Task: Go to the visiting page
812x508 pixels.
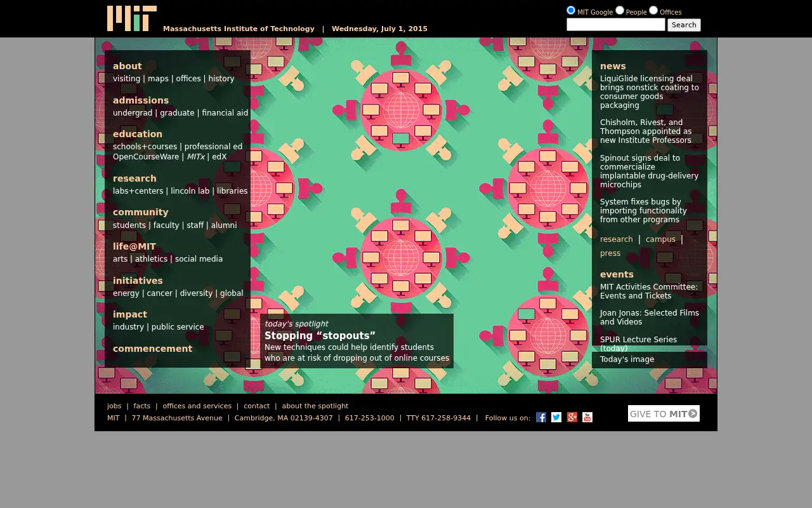Action: pos(127,79)
